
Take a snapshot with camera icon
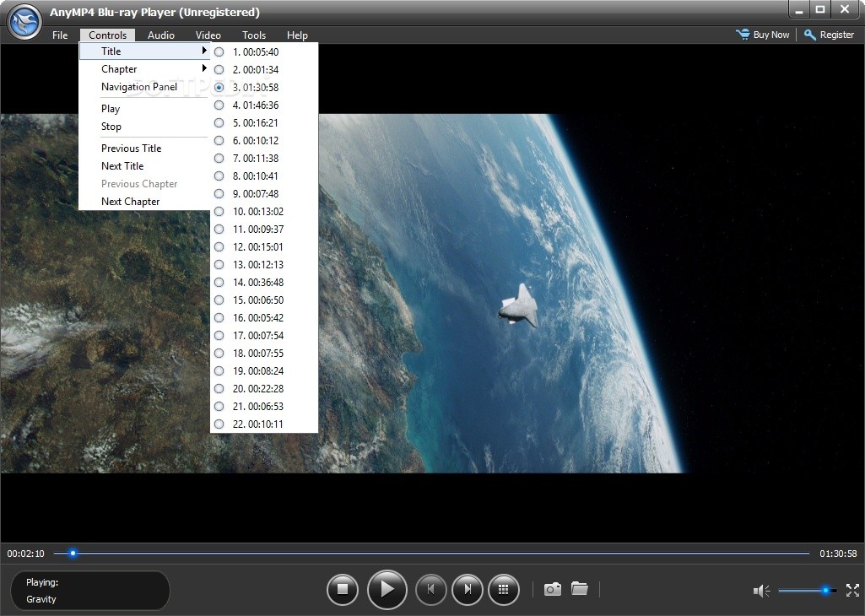click(552, 589)
